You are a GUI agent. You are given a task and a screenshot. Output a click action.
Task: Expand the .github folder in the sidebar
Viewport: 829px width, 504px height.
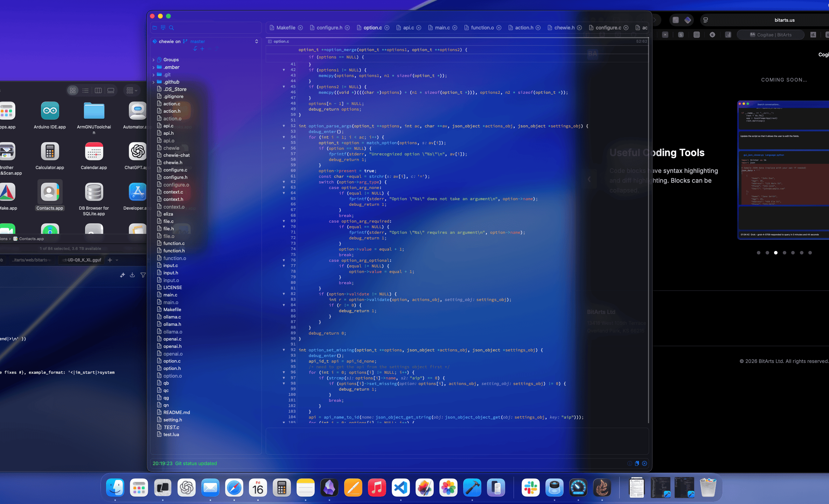(x=154, y=82)
